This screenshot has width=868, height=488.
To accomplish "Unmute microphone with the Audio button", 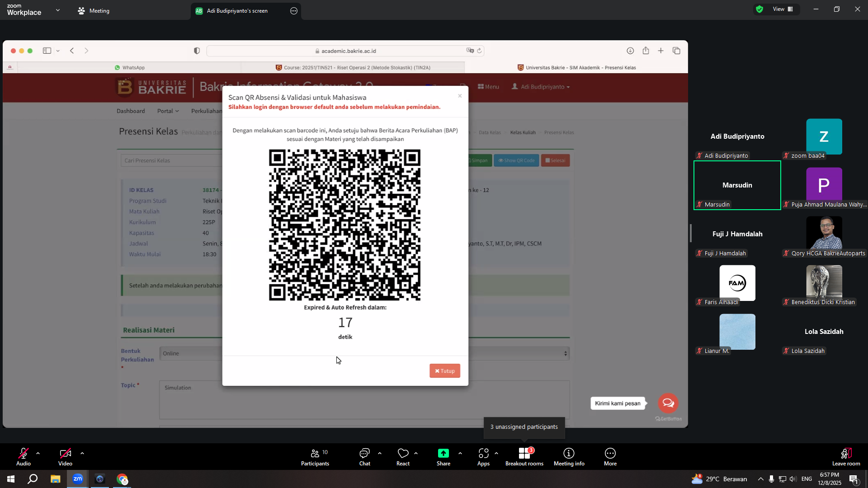I will coord(24,457).
